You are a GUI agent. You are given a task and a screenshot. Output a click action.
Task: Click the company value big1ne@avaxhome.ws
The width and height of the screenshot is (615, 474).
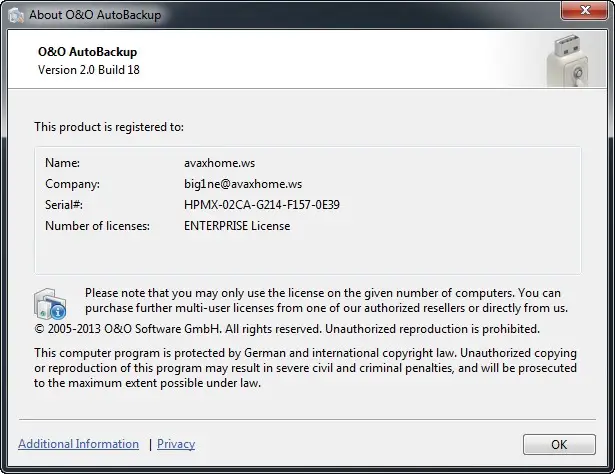coord(243,184)
